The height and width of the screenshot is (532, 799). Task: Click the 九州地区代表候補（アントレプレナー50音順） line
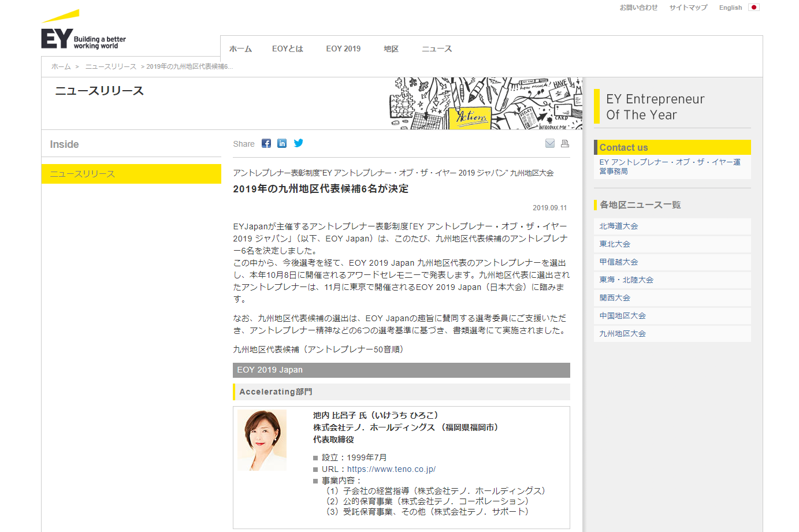[x=318, y=349]
